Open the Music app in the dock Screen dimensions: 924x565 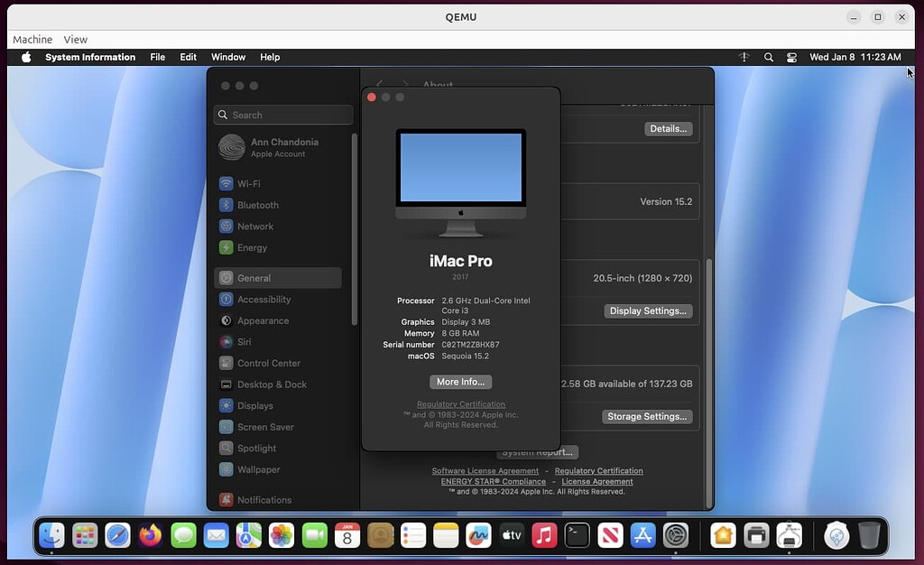(544, 535)
